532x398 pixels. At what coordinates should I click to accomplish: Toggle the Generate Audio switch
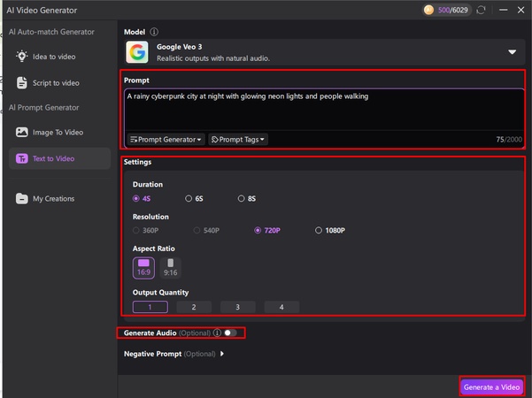tap(230, 333)
